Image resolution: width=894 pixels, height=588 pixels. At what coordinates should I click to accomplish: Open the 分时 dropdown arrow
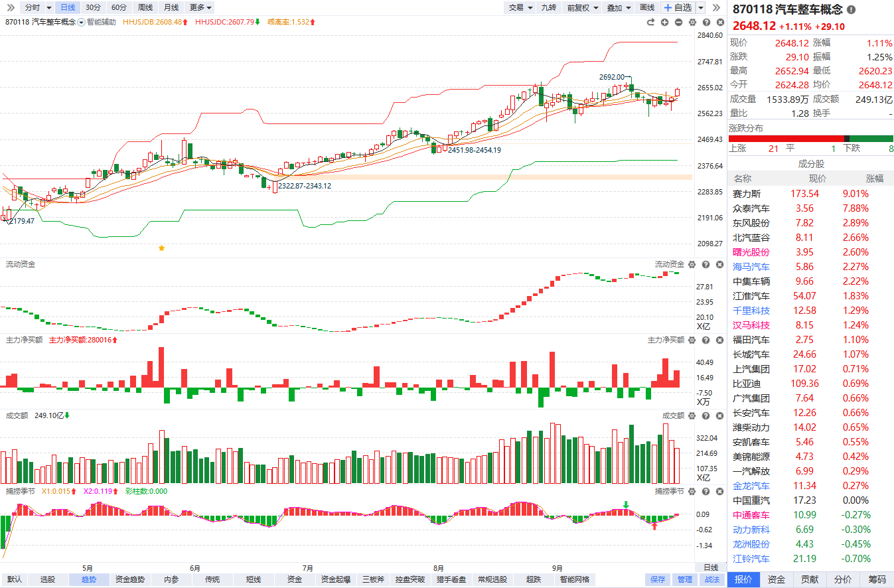(49, 7)
